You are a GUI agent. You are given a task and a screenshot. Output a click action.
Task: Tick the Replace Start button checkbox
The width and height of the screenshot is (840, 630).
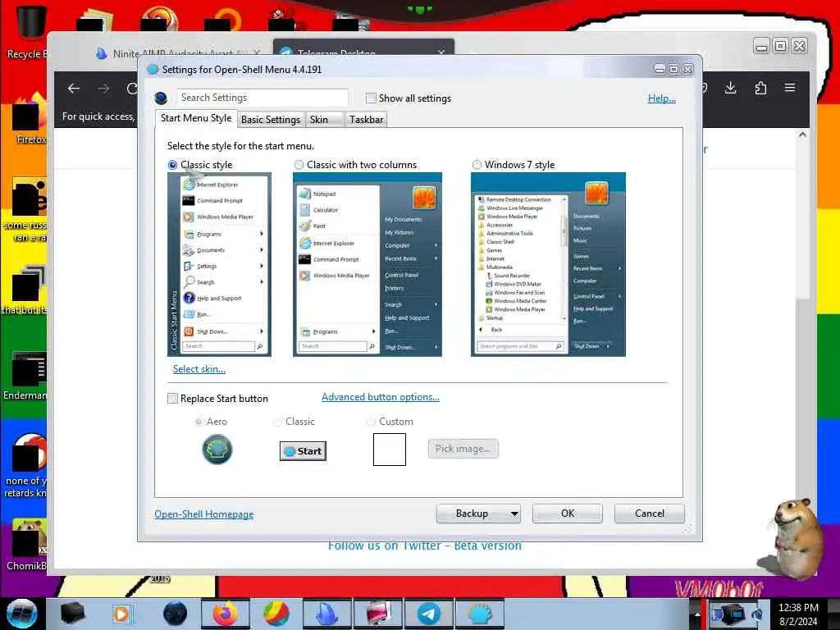click(x=172, y=399)
